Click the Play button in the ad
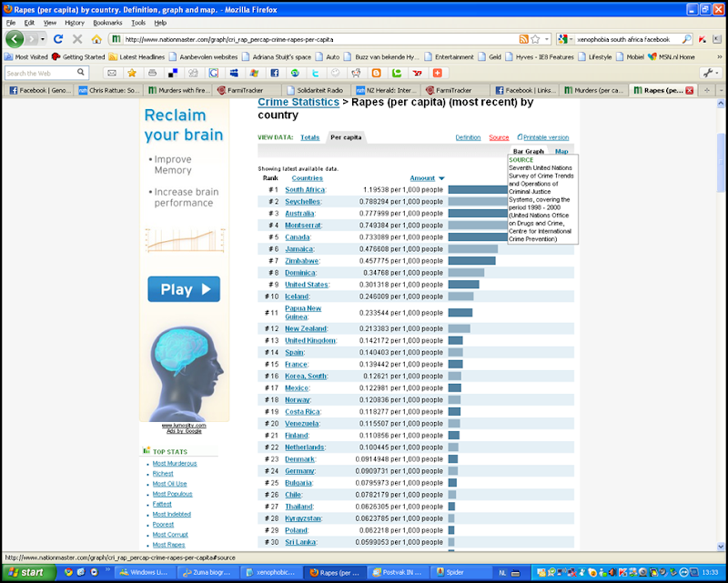The width and height of the screenshot is (728, 583). click(x=184, y=289)
